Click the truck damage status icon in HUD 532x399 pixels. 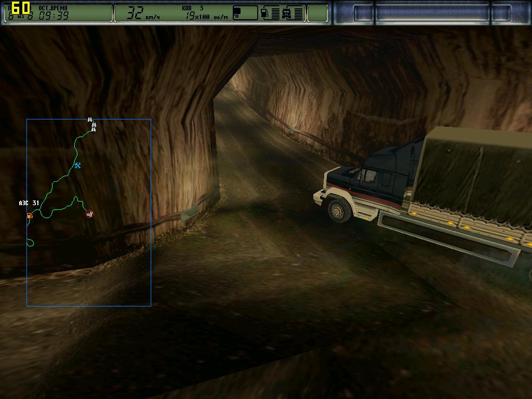[x=286, y=14]
